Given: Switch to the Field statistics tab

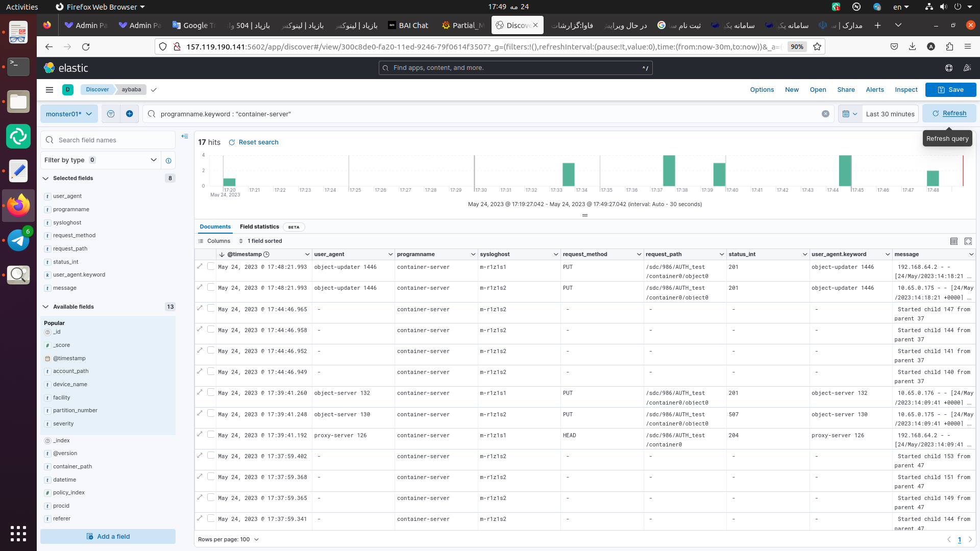Looking at the screenshot, I should (x=259, y=227).
